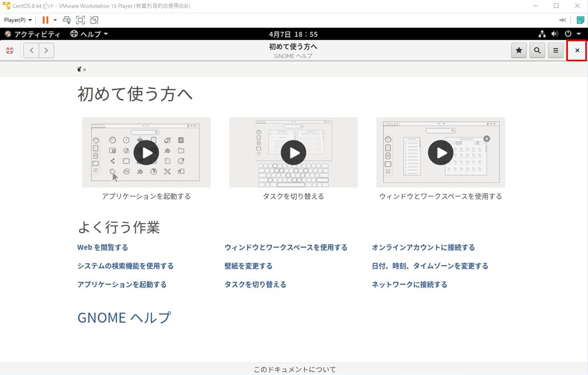
Task: Open search with the magnifier icon
Action: coord(538,50)
